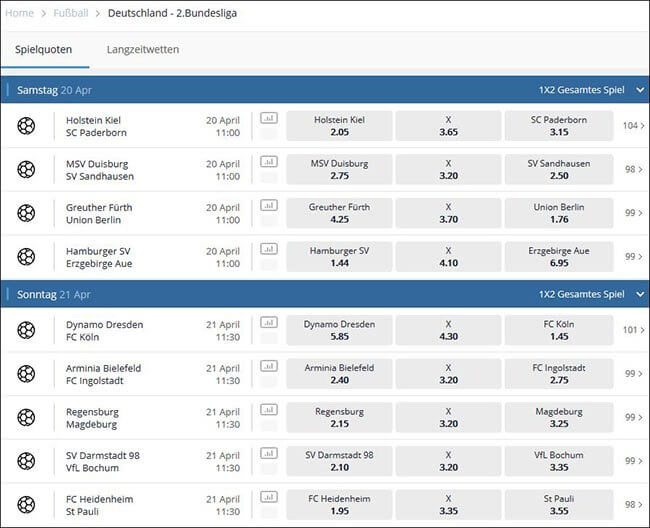Expand 99 more markets for Greuther Fürth
This screenshot has height=528, width=650.
[x=634, y=213]
